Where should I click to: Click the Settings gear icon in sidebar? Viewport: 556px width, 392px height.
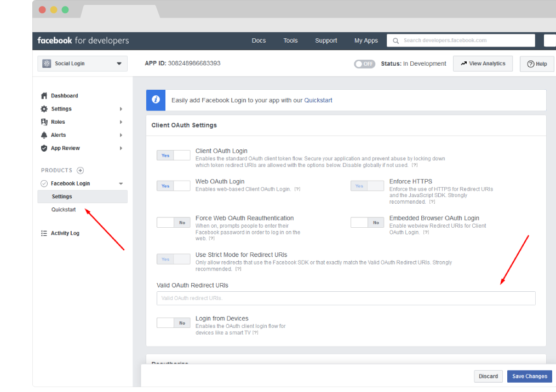tap(44, 109)
